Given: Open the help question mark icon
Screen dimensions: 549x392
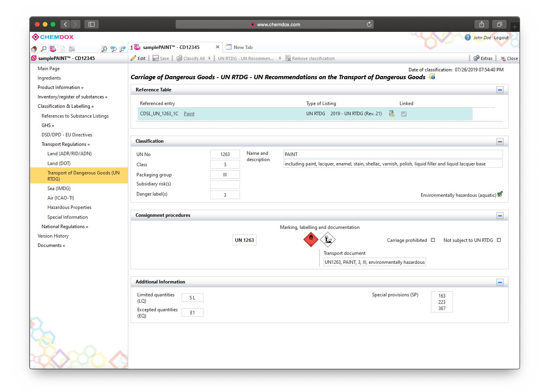Looking at the screenshot, I should (468, 37).
